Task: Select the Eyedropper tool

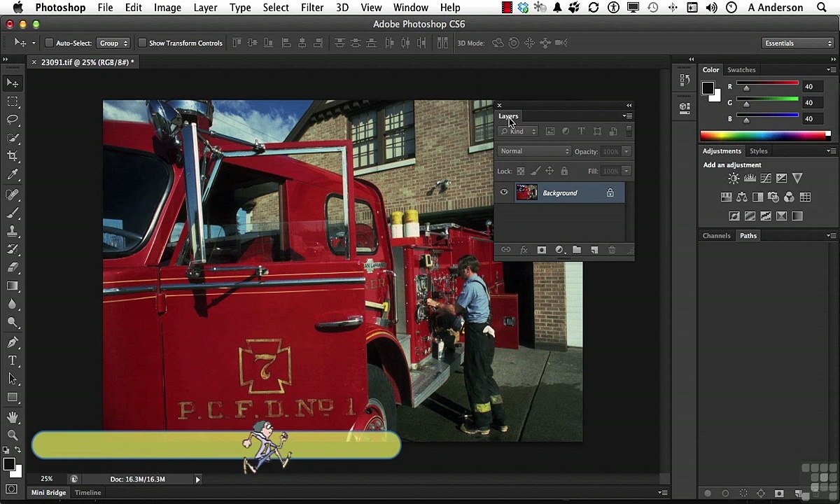Action: [x=13, y=175]
